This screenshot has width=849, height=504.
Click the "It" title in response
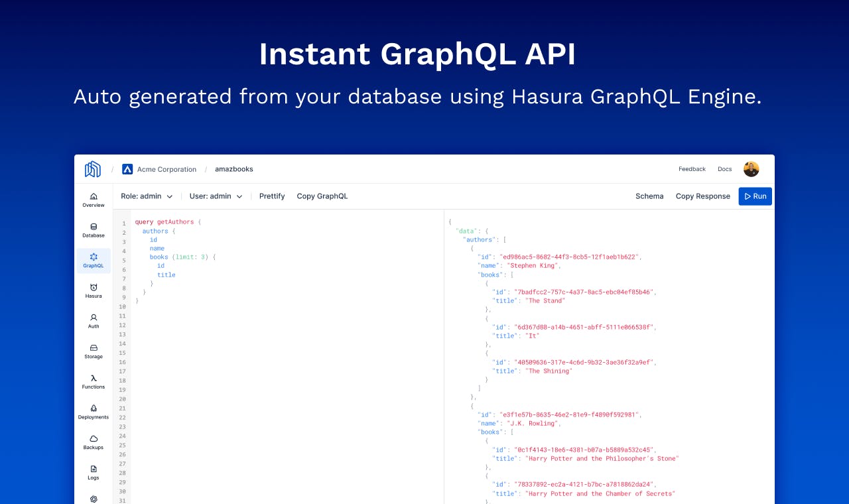pos(532,336)
